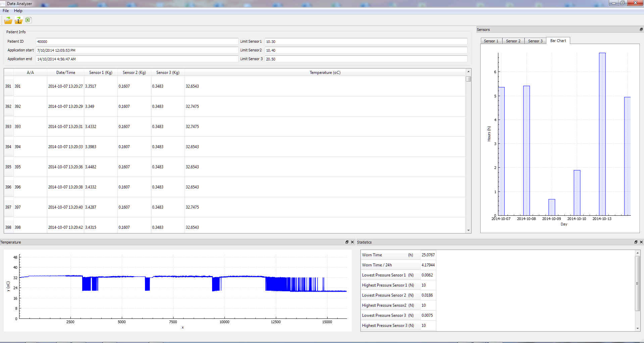The width and height of the screenshot is (644, 343).
Task: Float the Temperature panel with its undock icon
Action: point(347,242)
